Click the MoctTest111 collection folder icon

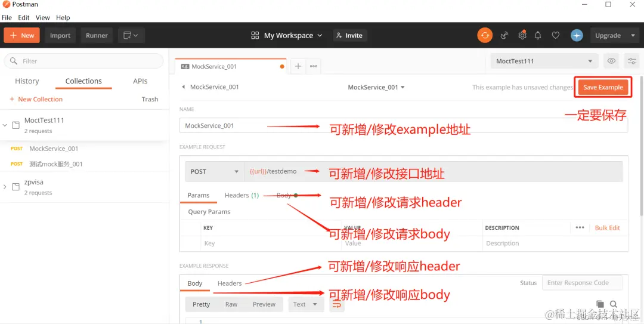point(16,125)
